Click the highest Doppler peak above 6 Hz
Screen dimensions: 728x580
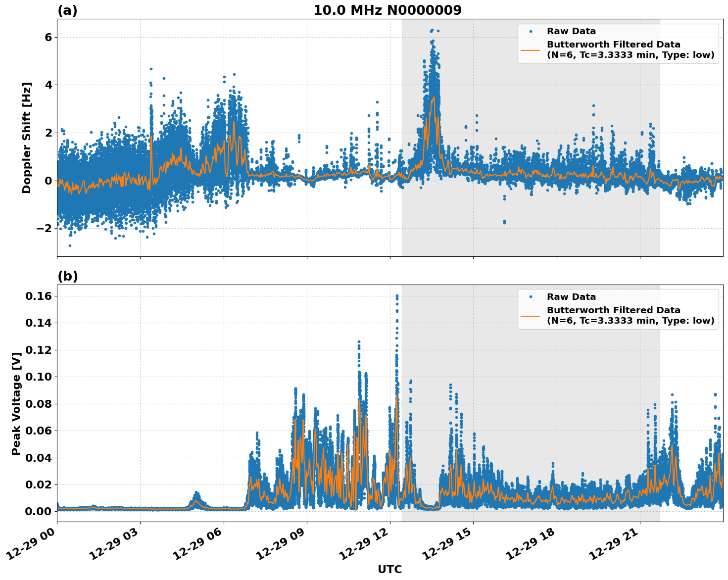(432, 30)
